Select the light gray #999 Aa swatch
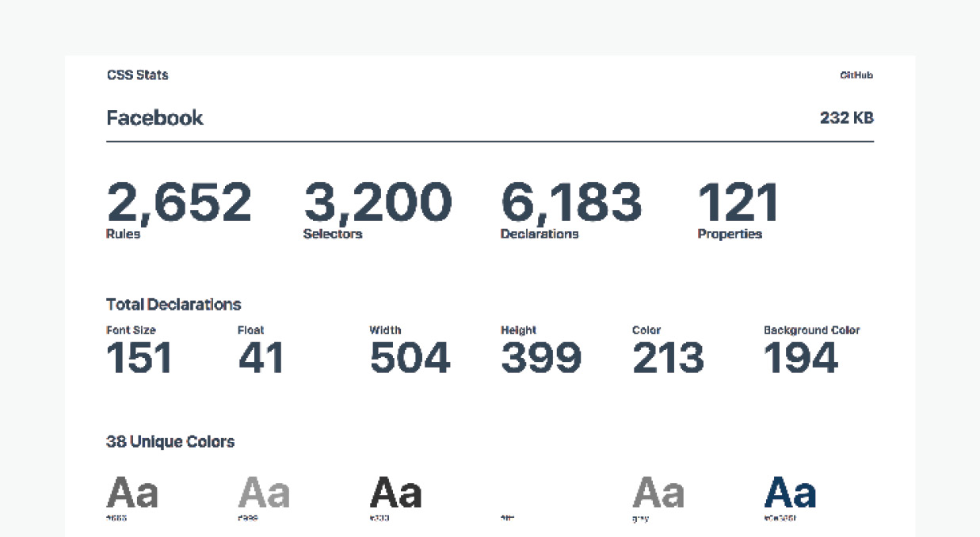This screenshot has height=537, width=980. click(x=264, y=493)
